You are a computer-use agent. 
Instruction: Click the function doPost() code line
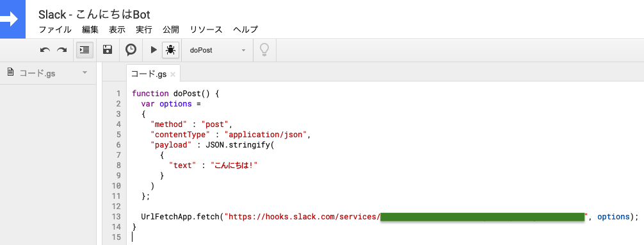tap(176, 94)
